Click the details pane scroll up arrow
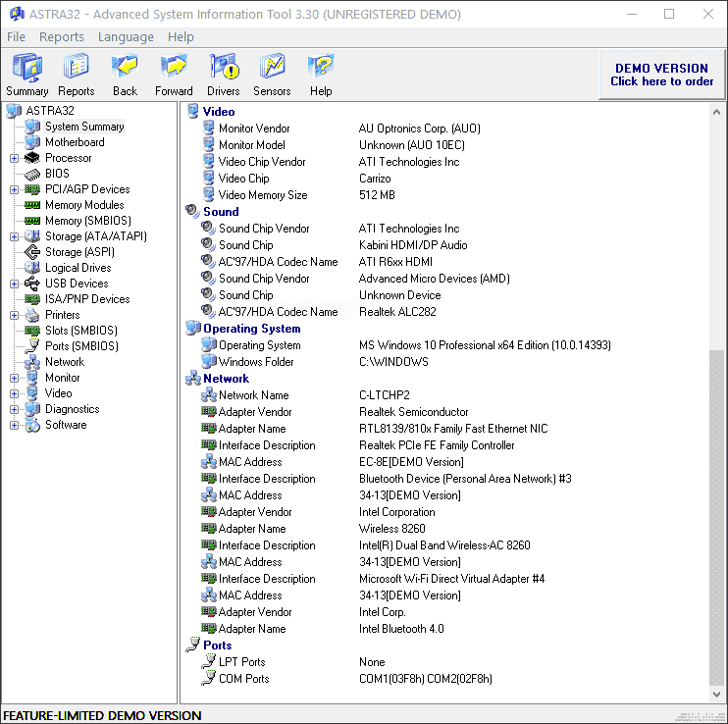Viewport: 728px width, 724px height. pyautogui.click(x=716, y=112)
